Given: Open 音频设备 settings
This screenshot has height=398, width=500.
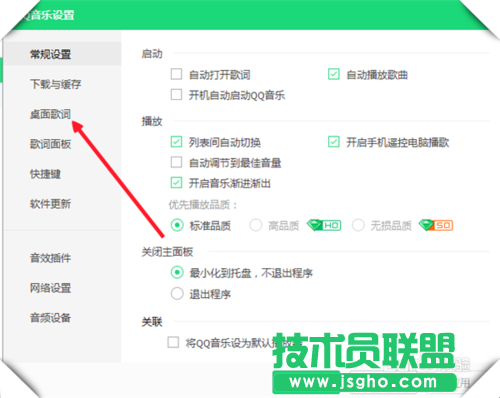Looking at the screenshot, I should 50,318.
